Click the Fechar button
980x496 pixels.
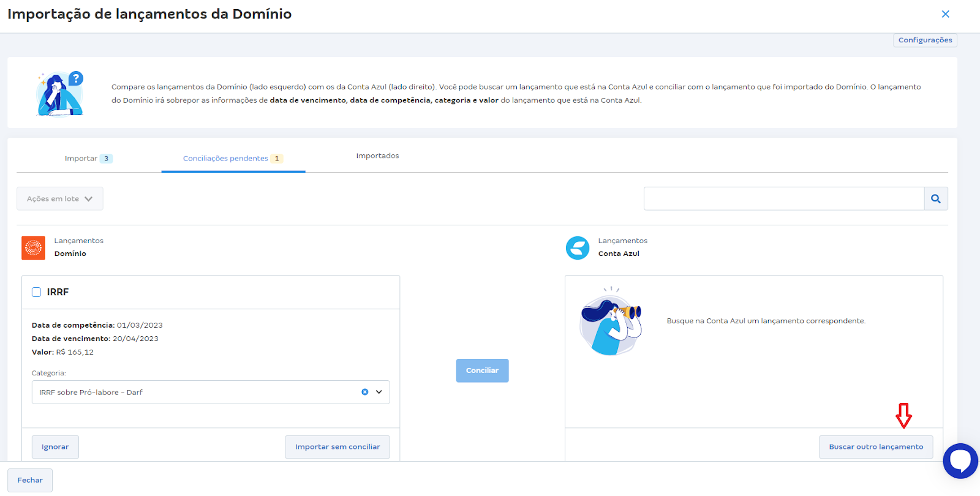[30, 480]
